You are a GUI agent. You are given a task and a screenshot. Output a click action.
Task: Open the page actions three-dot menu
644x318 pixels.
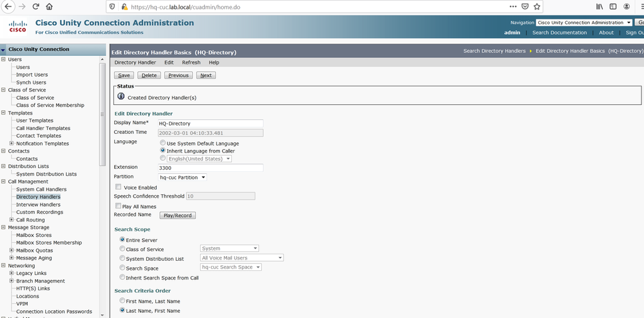(x=513, y=6)
